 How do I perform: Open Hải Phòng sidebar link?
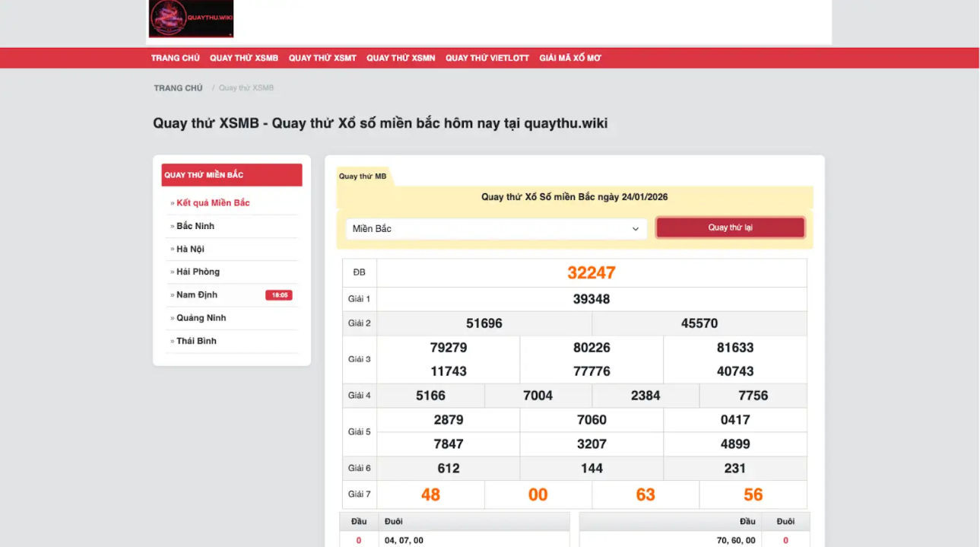(x=198, y=272)
